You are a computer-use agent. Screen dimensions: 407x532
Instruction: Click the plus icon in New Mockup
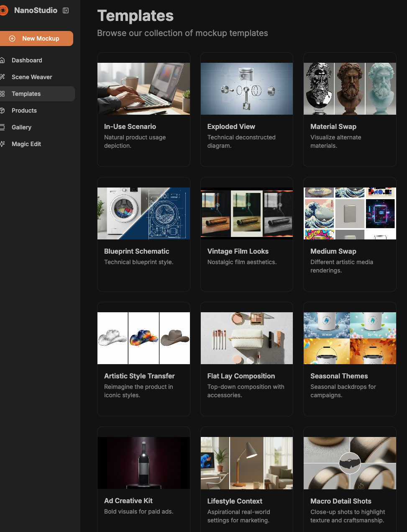12,39
